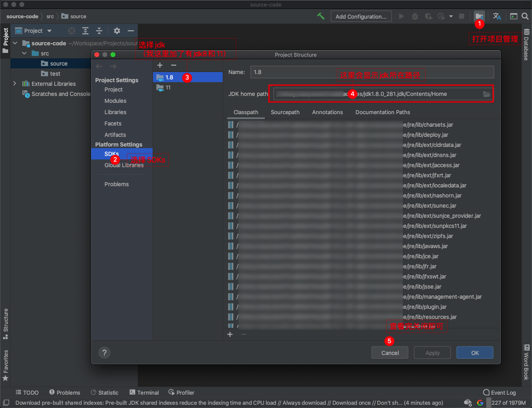
Task: Open the Database side panel
Action: coord(526,45)
